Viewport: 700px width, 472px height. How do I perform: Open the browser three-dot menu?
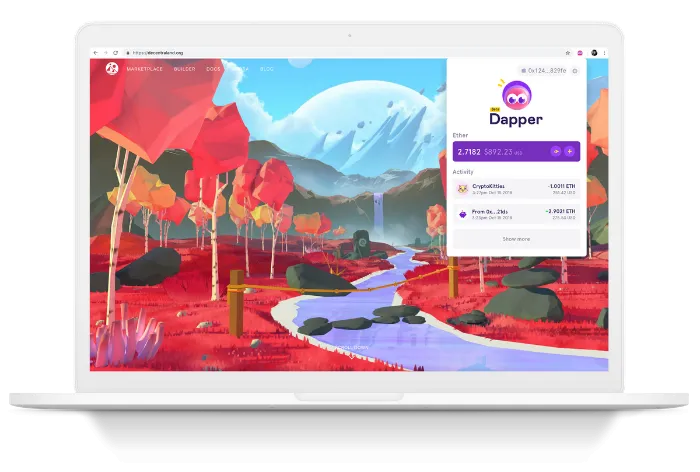(x=604, y=53)
